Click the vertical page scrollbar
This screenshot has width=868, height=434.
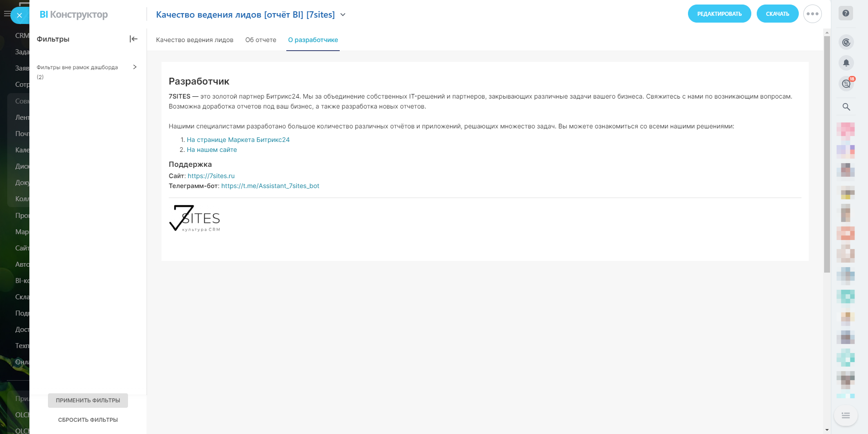click(827, 154)
